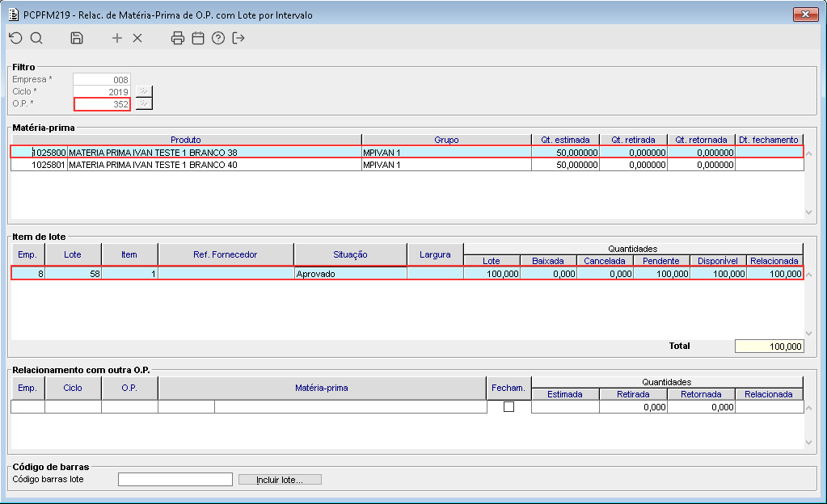
Task: Click the window document icon in title bar
Action: [13, 15]
